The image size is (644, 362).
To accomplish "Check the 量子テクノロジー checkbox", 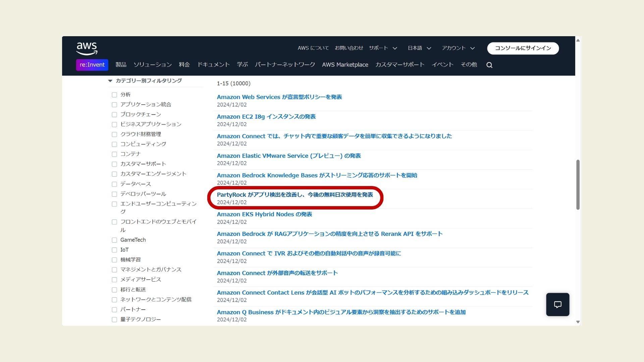I will (114, 319).
